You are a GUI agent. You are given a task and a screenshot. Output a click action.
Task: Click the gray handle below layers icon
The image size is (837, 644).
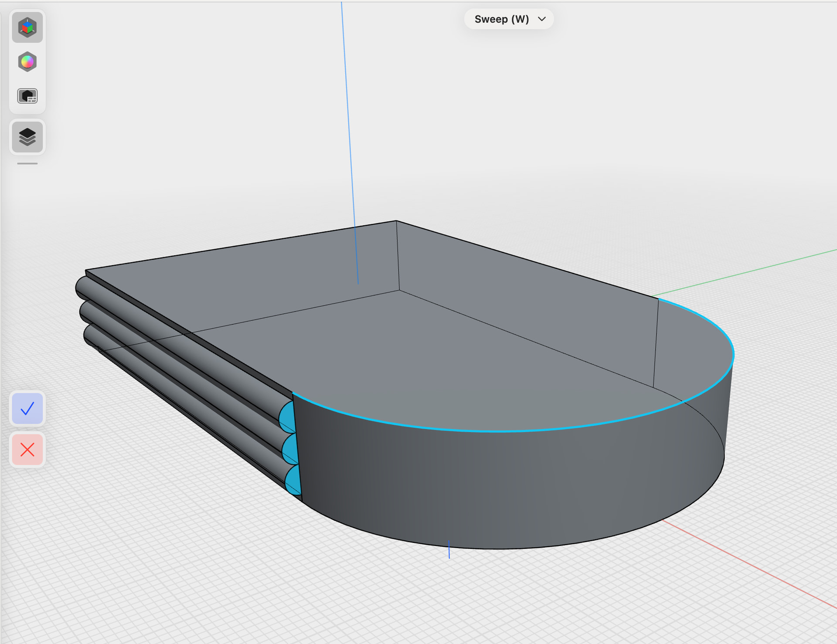click(x=27, y=164)
